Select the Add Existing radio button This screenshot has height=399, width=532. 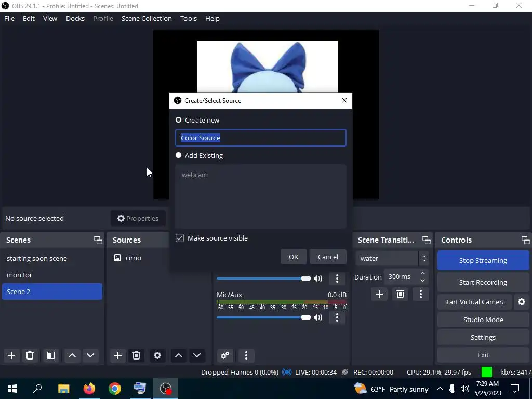tap(179, 155)
